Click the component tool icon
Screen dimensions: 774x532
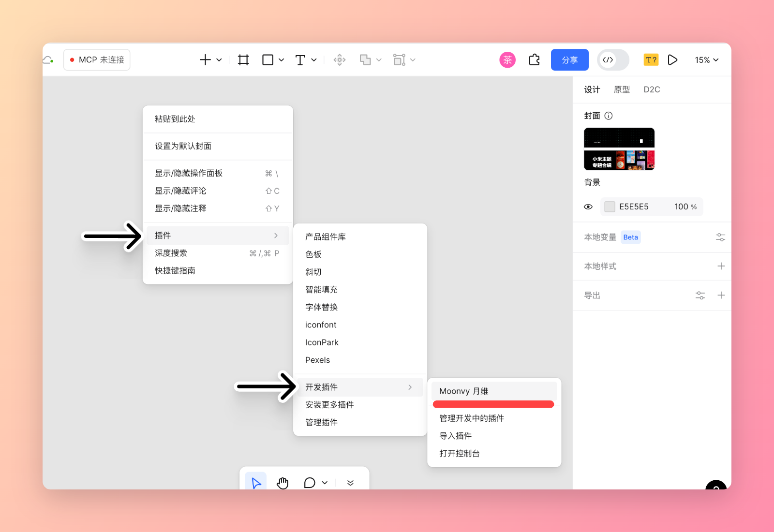340,60
